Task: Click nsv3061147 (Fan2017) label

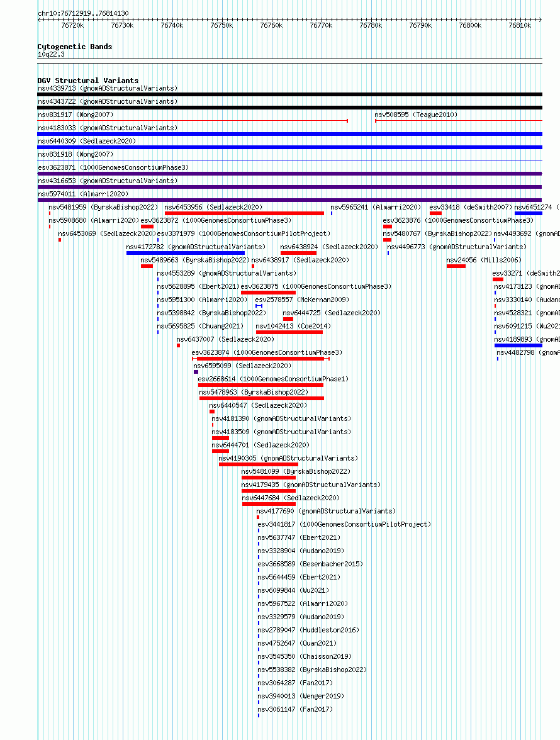Action: pyautogui.click(x=295, y=709)
